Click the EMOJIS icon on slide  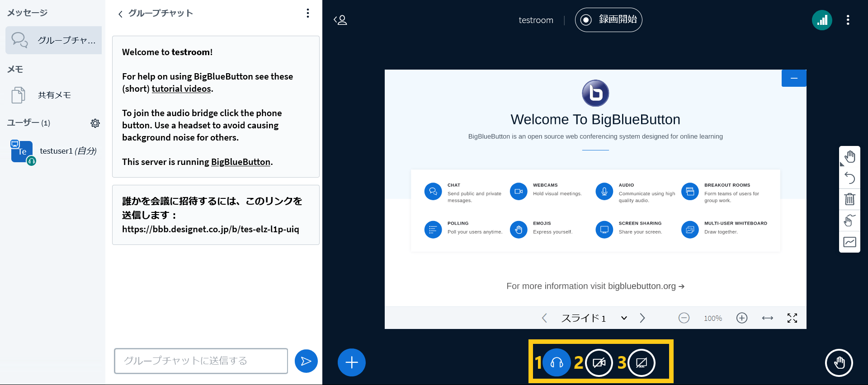click(x=519, y=230)
